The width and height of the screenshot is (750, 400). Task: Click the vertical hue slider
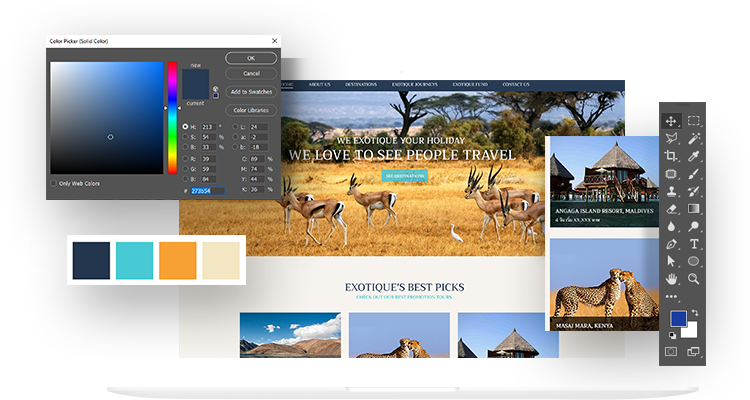click(172, 118)
